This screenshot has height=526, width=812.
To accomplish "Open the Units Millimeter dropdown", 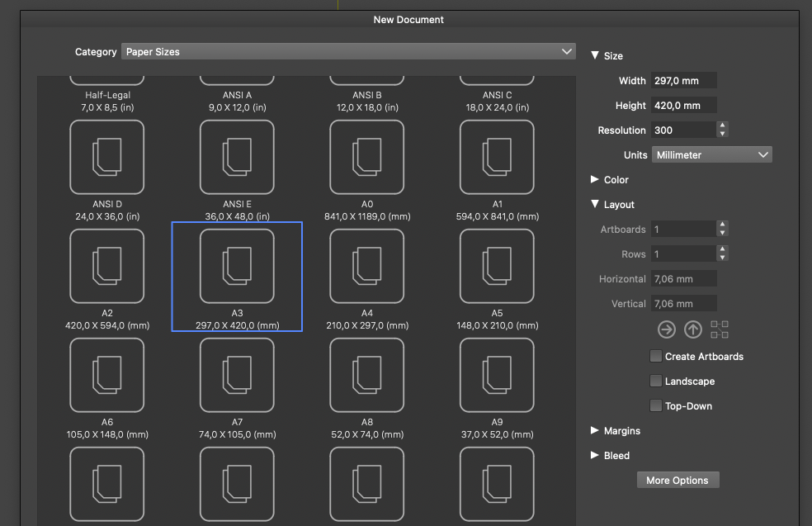I will [712, 155].
